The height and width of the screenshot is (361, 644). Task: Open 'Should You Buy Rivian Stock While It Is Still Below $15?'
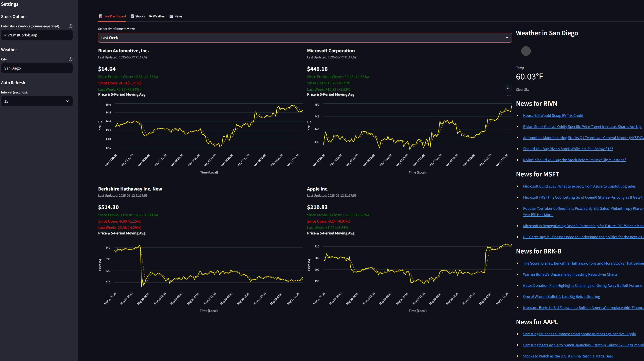coord(568,149)
